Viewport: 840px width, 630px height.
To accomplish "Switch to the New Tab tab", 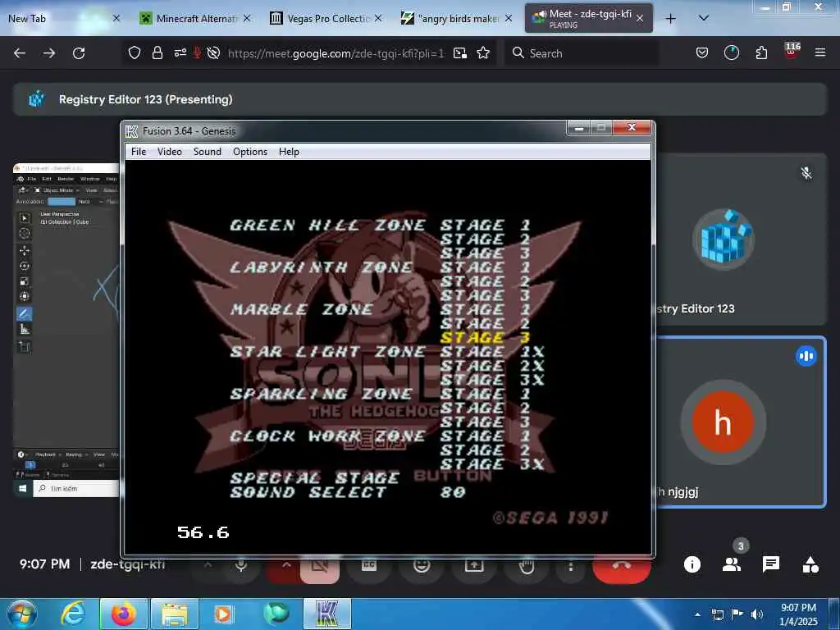I will (63, 19).
